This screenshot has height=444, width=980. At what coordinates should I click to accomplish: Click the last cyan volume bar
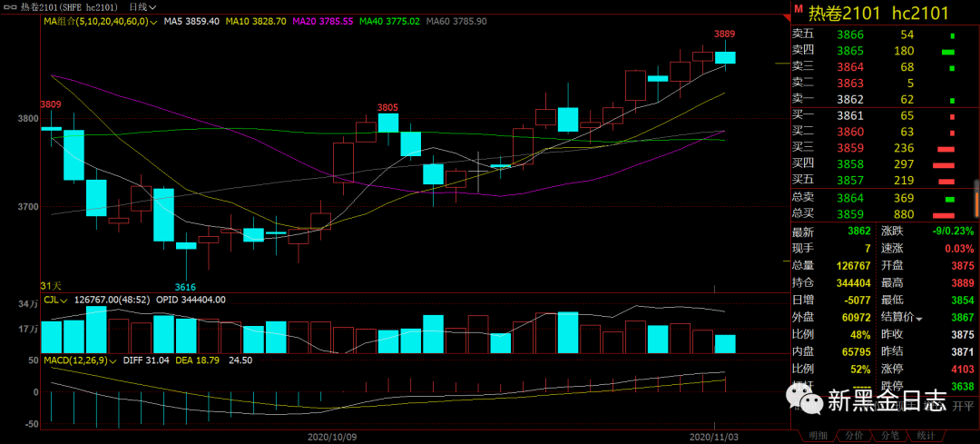[725, 344]
